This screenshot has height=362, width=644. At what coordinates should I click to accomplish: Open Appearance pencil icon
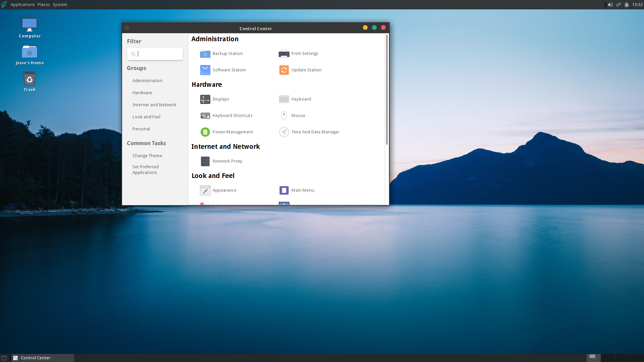tap(205, 190)
